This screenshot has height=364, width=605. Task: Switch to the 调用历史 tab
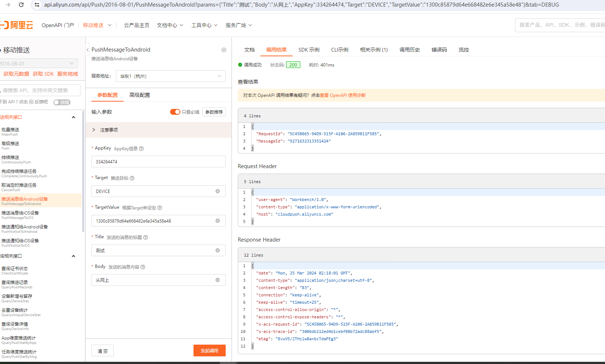click(410, 50)
